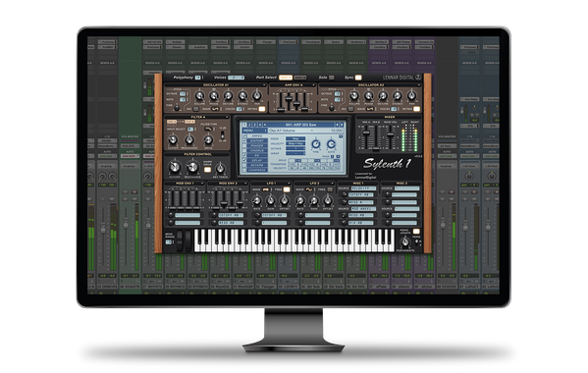Open the Amp Env A header dropdown arrow
588x373 pixels.
(x=314, y=85)
